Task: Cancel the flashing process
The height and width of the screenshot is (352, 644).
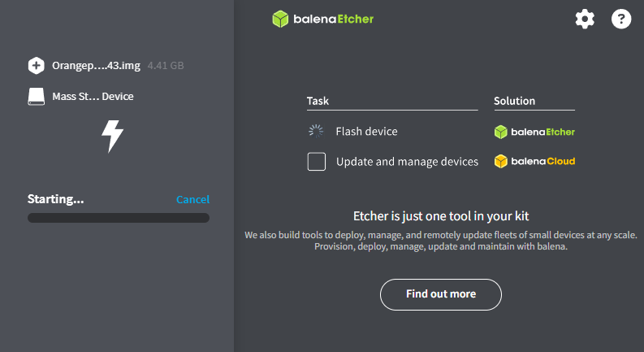Action: (x=192, y=199)
